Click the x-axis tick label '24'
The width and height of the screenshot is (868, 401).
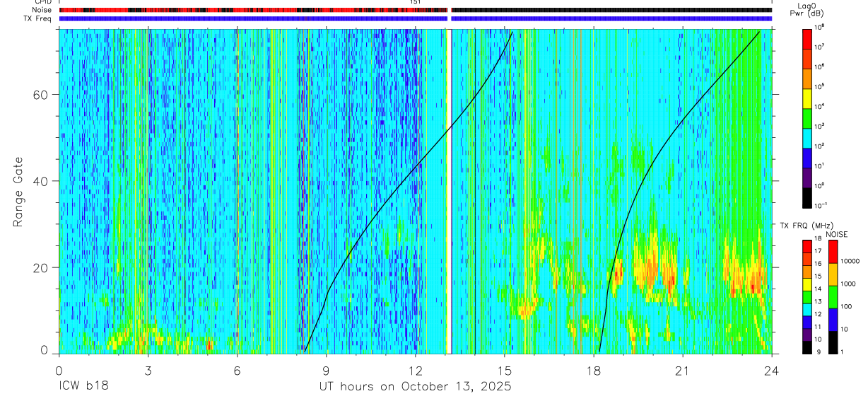[772, 371]
